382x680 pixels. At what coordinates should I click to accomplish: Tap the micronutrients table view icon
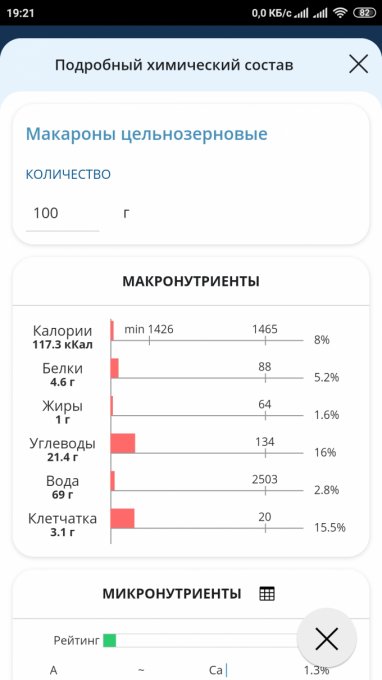pyautogui.click(x=267, y=593)
